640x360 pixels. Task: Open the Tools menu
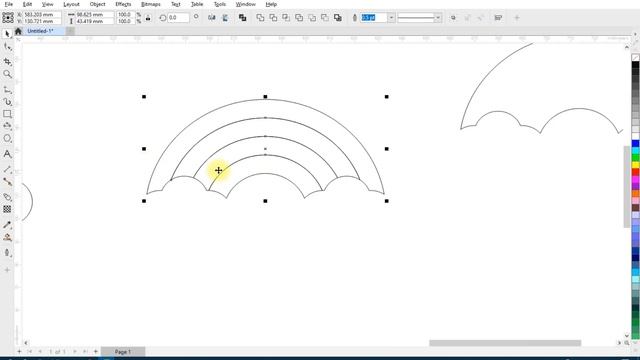point(220,4)
